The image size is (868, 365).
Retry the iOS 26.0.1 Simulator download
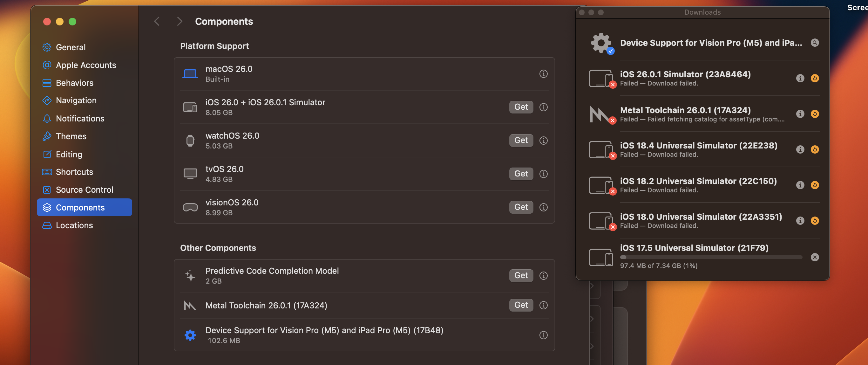pos(814,78)
